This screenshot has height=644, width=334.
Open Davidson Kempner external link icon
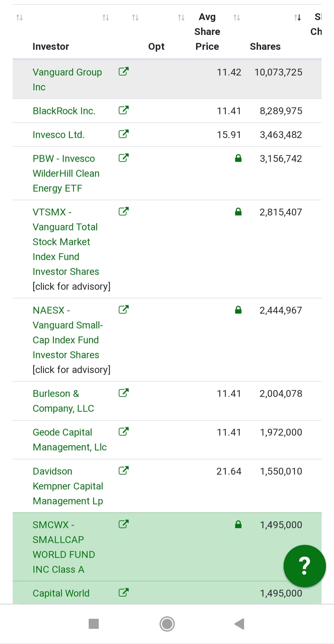coord(123,470)
